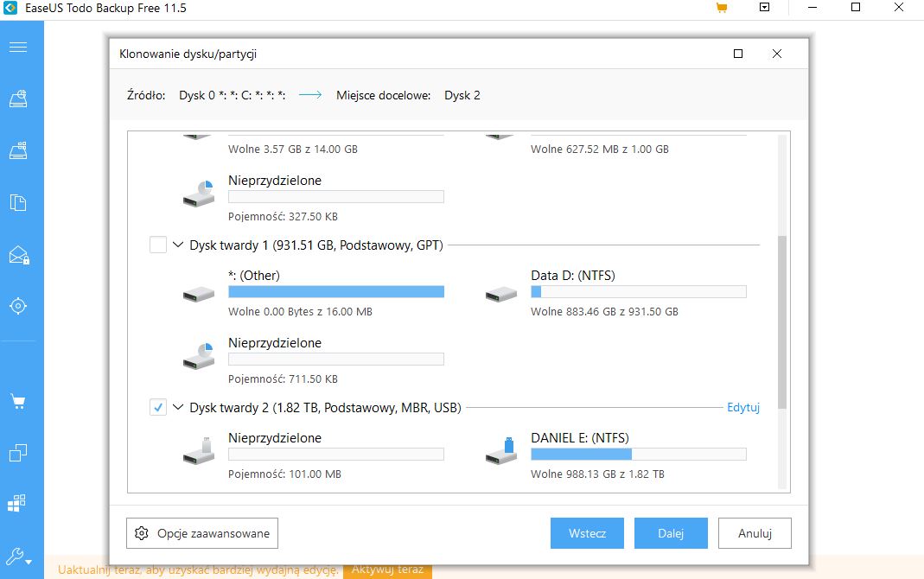Click the 'Wolne 883.46 GB z 931.50 GB' text
The image size is (924, 579).
pos(604,312)
